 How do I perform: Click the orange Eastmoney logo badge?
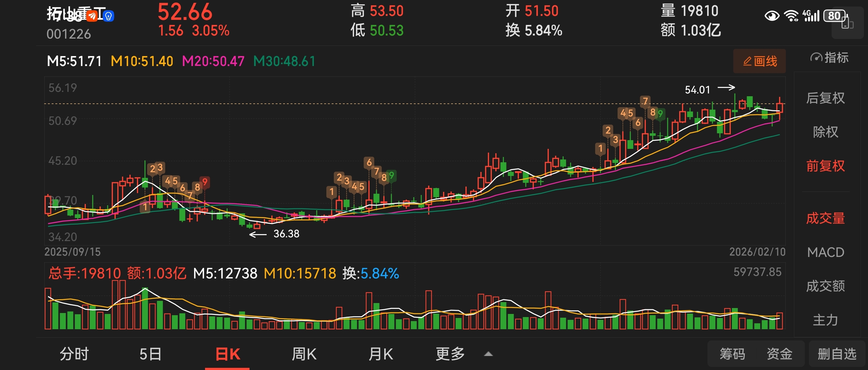coord(92,16)
